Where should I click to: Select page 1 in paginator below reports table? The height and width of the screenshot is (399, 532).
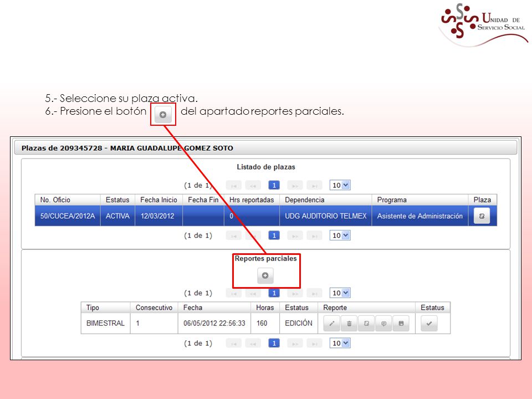pyautogui.click(x=274, y=344)
